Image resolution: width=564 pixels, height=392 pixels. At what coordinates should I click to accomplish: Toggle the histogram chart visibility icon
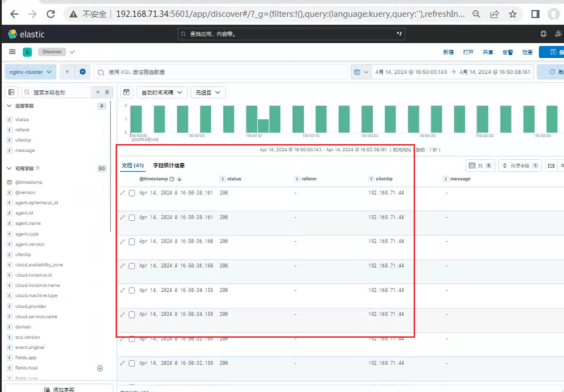pyautogui.click(x=127, y=93)
